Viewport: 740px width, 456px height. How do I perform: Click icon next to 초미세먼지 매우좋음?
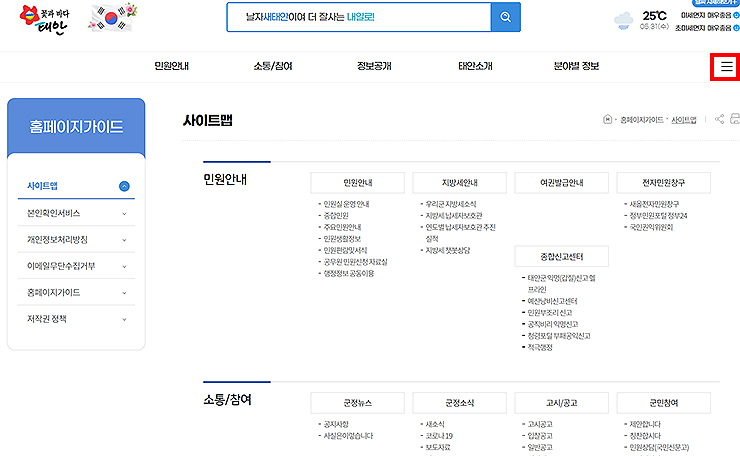click(x=736, y=28)
